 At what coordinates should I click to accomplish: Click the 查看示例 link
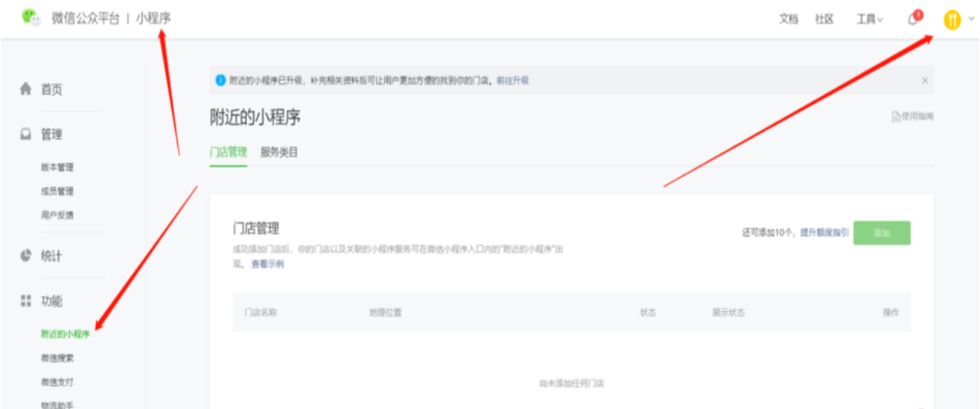click(x=267, y=264)
